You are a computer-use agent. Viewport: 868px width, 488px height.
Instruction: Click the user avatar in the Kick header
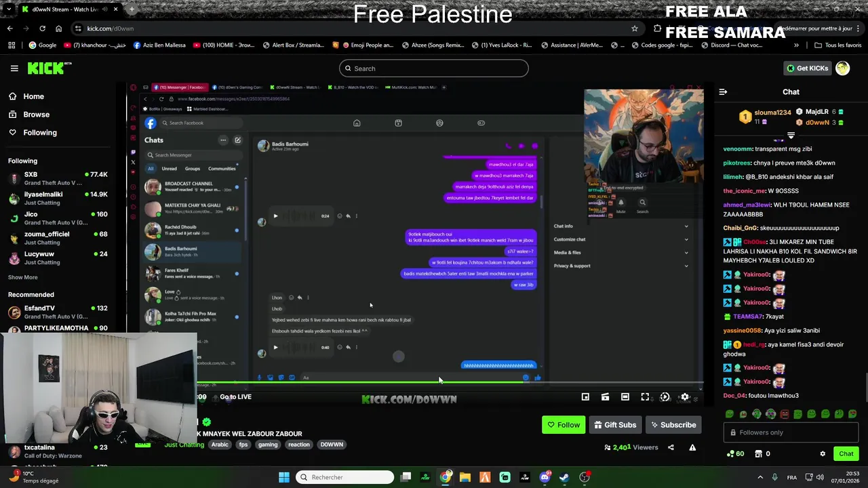pos(842,68)
